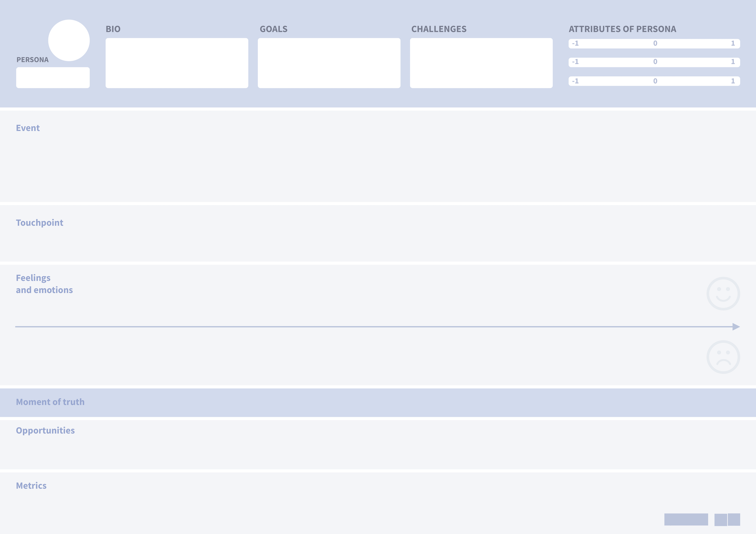Click the Moment of truth section header
The width and height of the screenshot is (756, 534).
click(50, 402)
